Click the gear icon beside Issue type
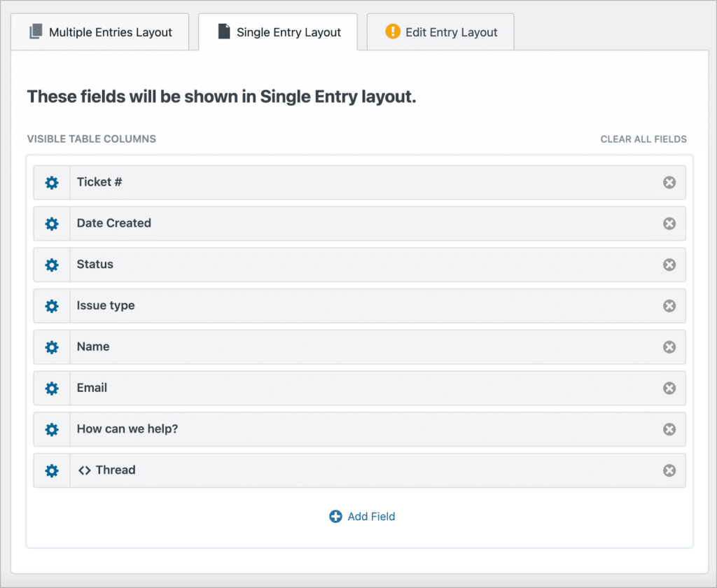The image size is (717, 588). [52, 306]
